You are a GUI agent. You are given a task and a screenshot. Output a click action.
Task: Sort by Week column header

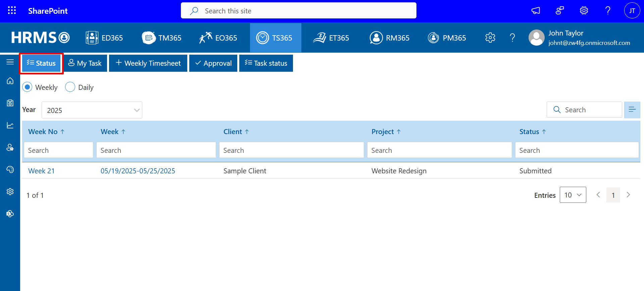click(x=113, y=132)
